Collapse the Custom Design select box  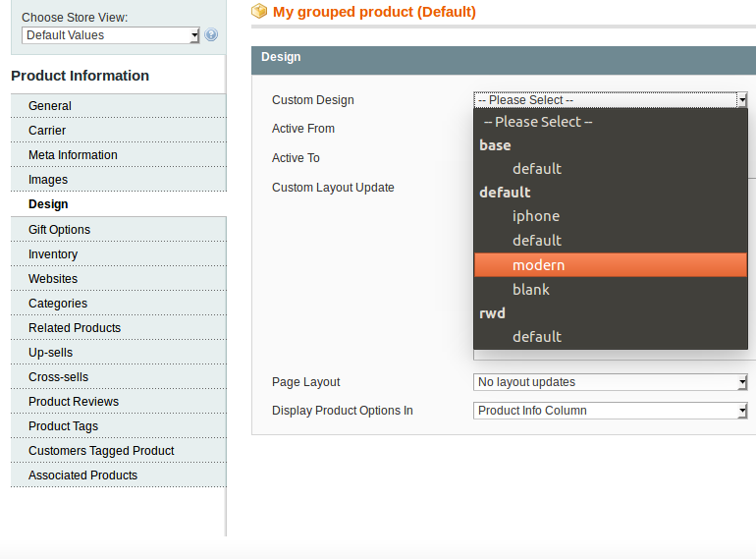coord(611,100)
